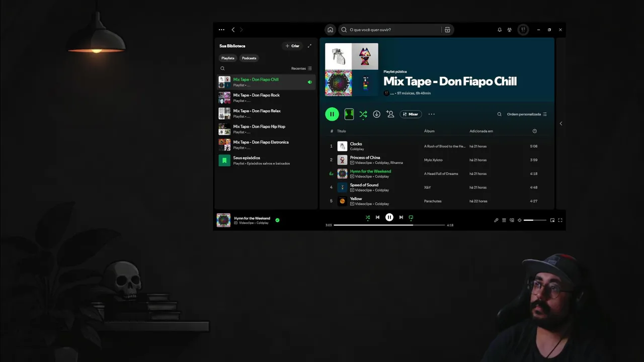This screenshot has width=644, height=362.
Task: Open the connect to a device icon
Action: [x=512, y=220]
